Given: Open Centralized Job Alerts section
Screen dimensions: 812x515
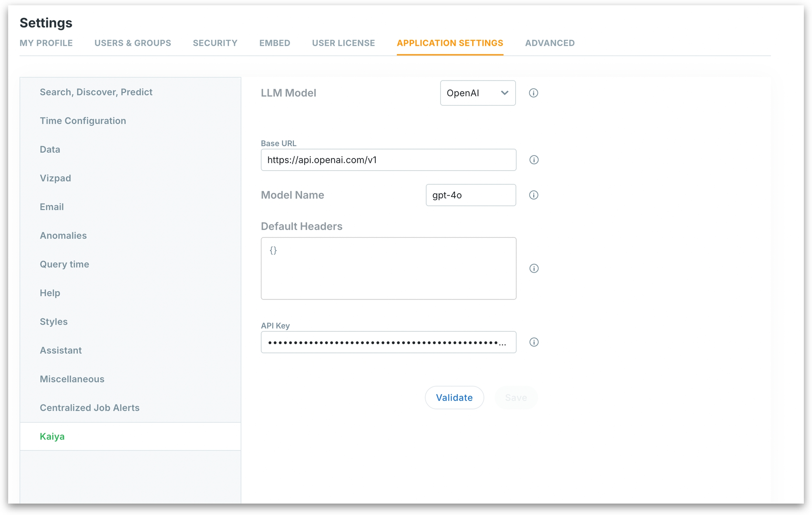Looking at the screenshot, I should [90, 407].
